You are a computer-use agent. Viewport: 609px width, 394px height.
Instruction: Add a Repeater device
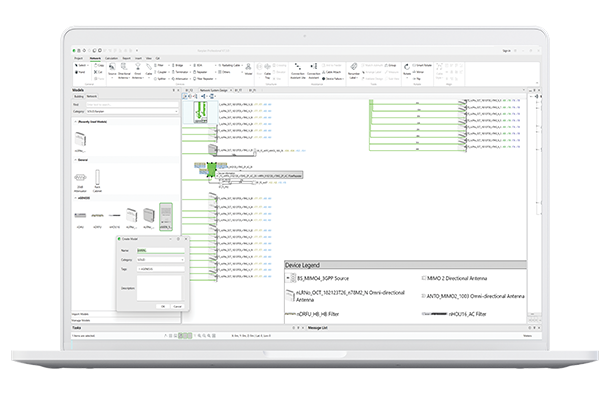pyautogui.click(x=200, y=72)
